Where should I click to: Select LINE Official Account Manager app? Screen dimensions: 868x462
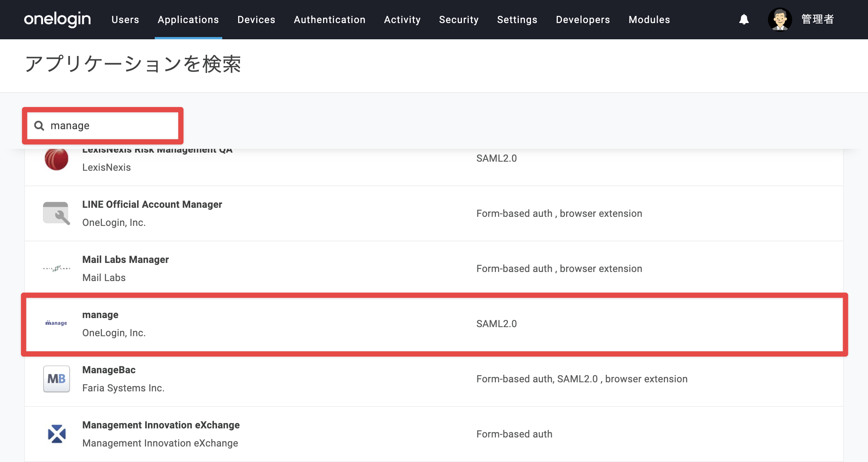pos(434,213)
